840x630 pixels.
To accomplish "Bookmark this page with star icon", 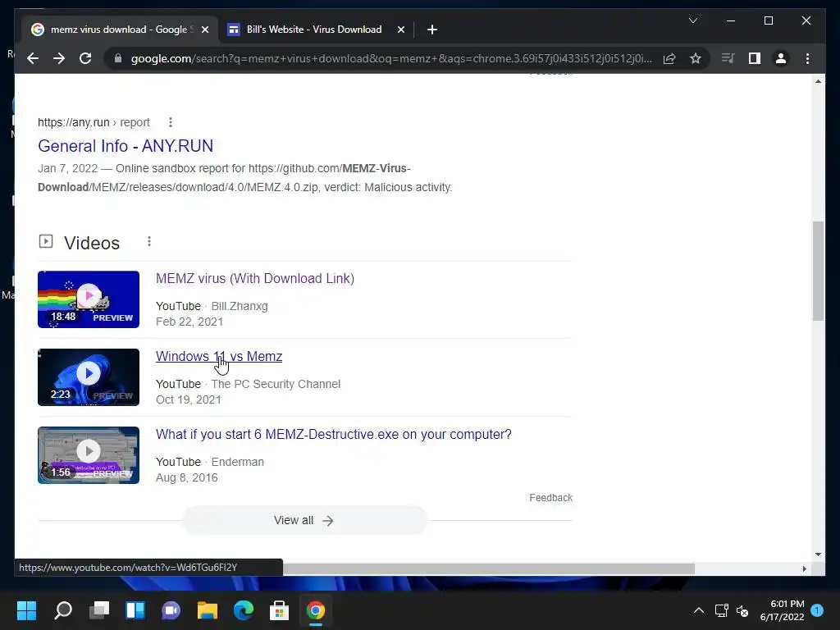I will 696,58.
